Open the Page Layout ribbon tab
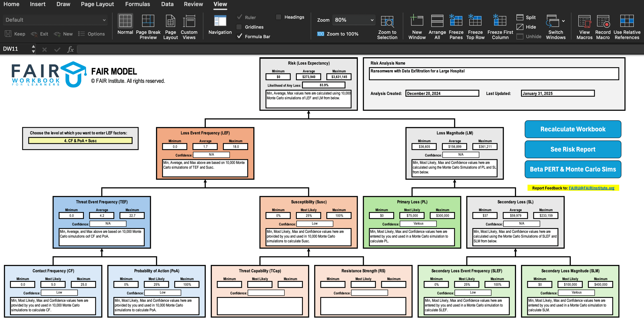The width and height of the screenshot is (644, 333). (97, 4)
